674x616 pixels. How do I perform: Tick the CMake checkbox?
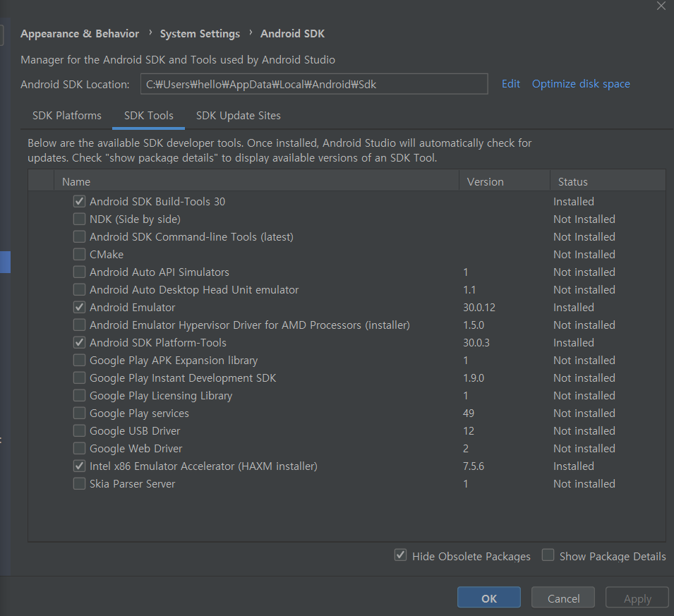79,254
